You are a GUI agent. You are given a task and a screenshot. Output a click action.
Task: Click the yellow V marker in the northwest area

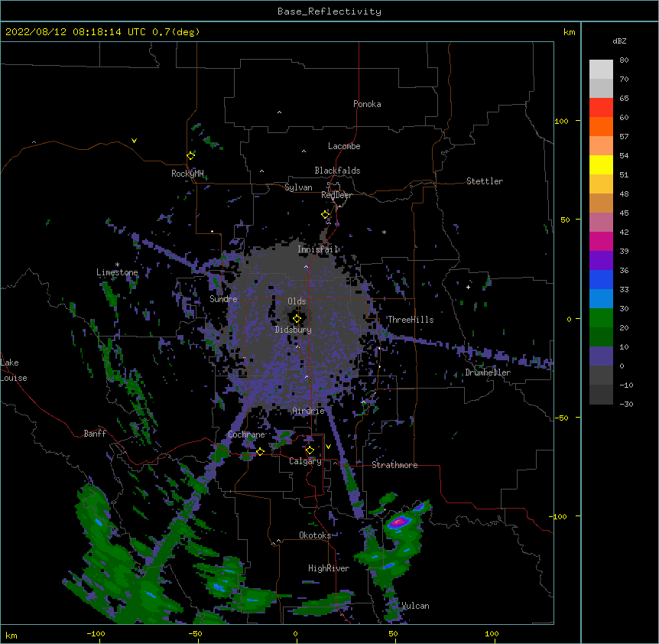(134, 141)
